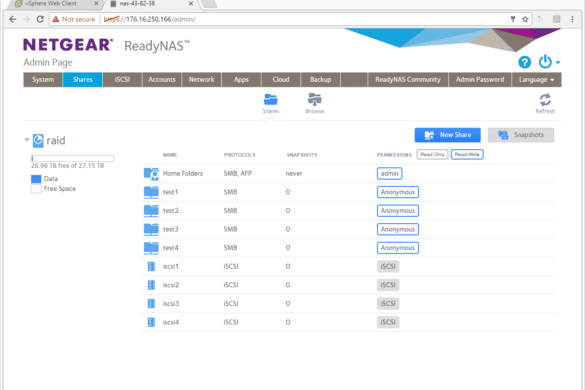Open the blue help question mark

(525, 62)
